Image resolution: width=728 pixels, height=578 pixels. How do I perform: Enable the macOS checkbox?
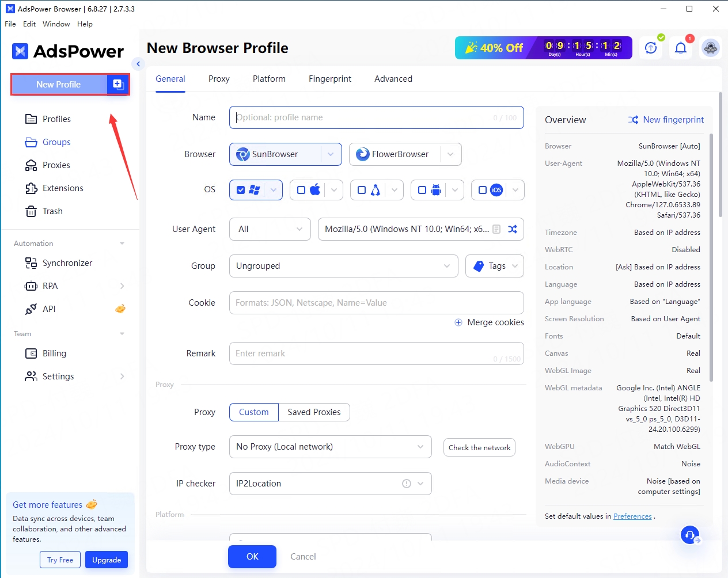[x=301, y=190]
